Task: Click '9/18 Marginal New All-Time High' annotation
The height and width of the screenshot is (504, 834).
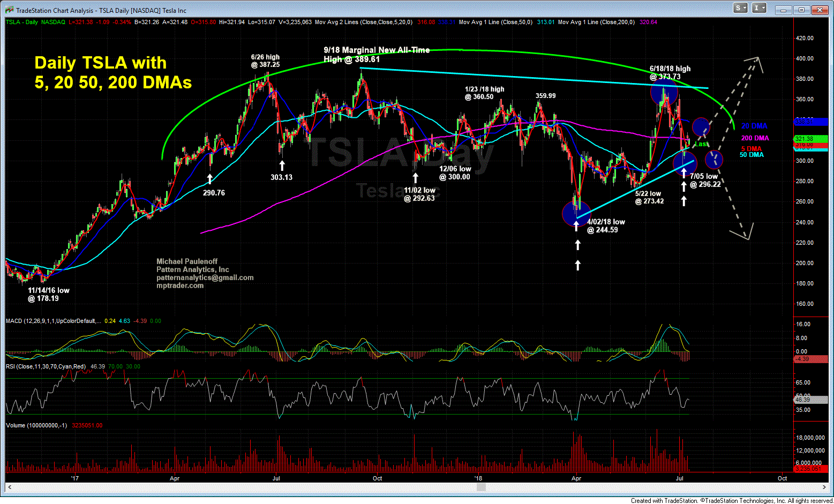Action: coord(377,55)
